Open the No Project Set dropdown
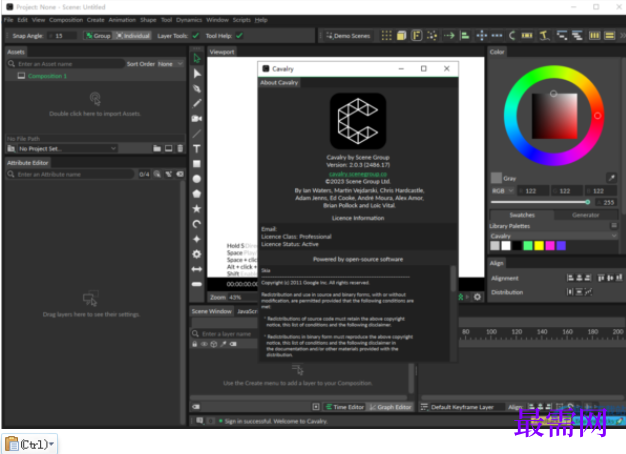Image resolution: width=626 pixels, height=454 pixels. click(x=67, y=149)
